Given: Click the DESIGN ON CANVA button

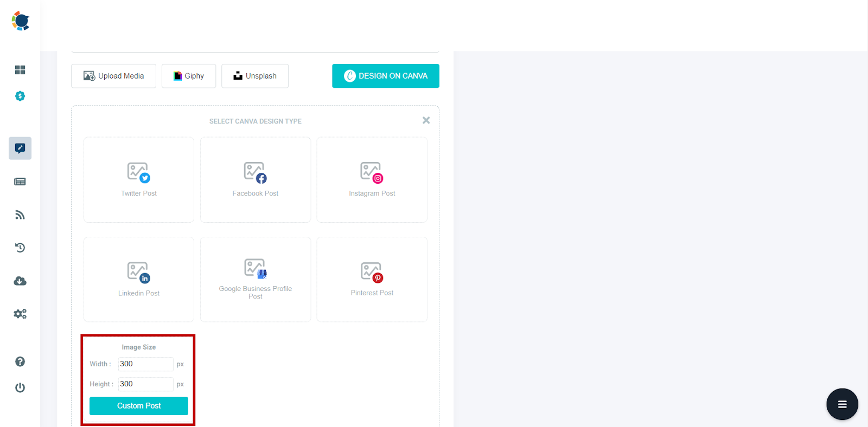Looking at the screenshot, I should (x=386, y=76).
